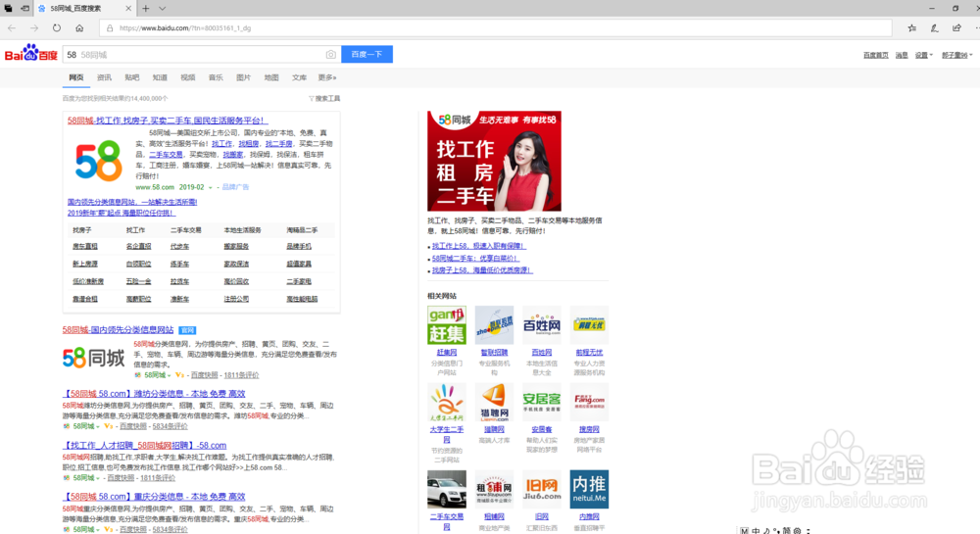Open the favorites star icon

coord(911,28)
